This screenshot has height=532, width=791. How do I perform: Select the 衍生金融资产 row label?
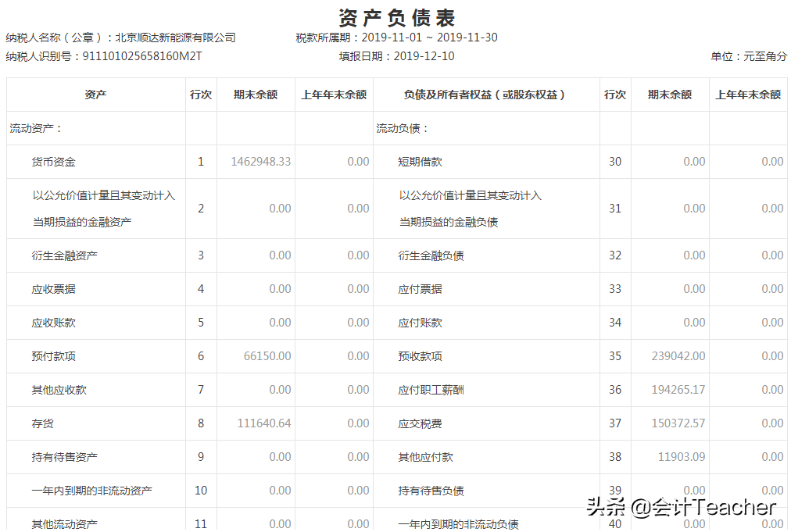pos(65,255)
